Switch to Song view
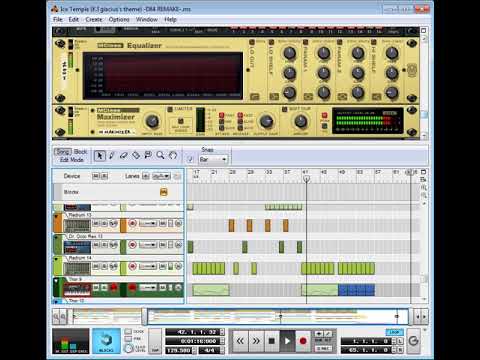Screen dimensions: 480x360 point(62,152)
